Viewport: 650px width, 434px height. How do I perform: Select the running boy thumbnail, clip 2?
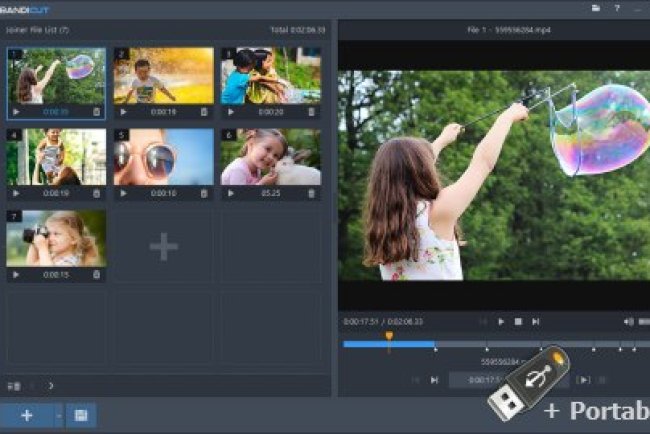164,75
